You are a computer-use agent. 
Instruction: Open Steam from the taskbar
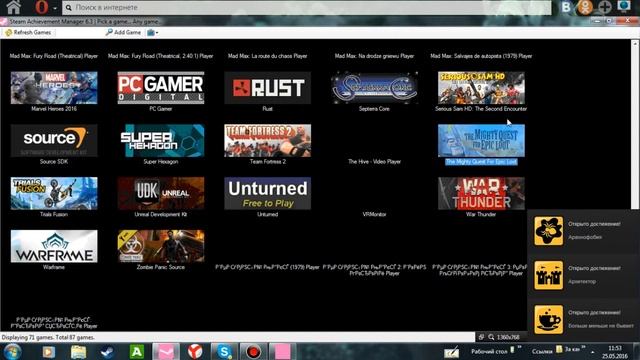point(107,351)
